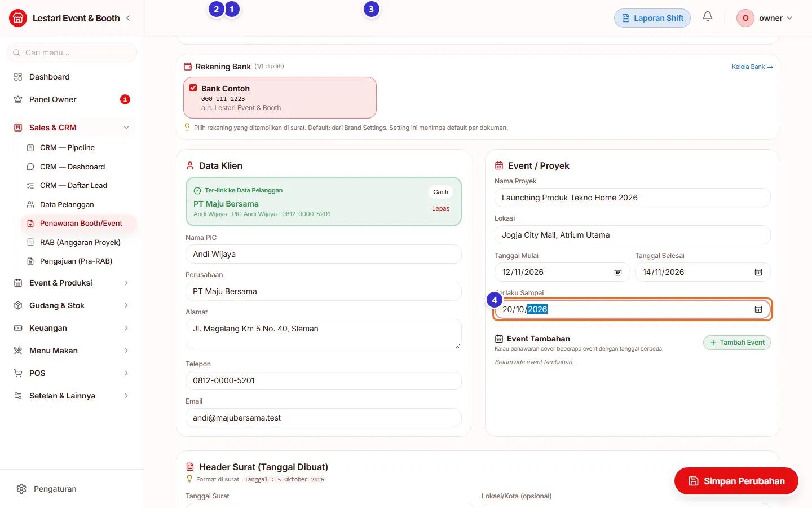Image resolution: width=812 pixels, height=508 pixels.
Task: Select RAB (Anggaran Proyek) menu item
Action: point(79,242)
